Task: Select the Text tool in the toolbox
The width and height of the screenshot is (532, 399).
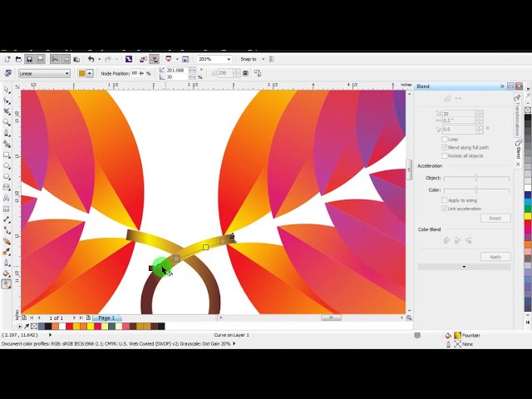Action: pyautogui.click(x=7, y=198)
